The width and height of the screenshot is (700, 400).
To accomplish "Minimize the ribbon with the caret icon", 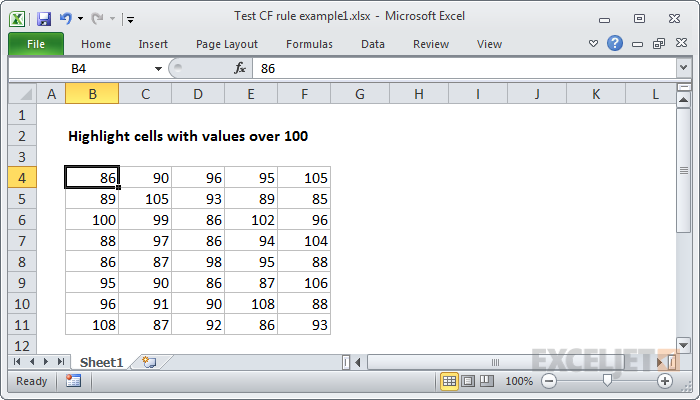I will point(593,44).
